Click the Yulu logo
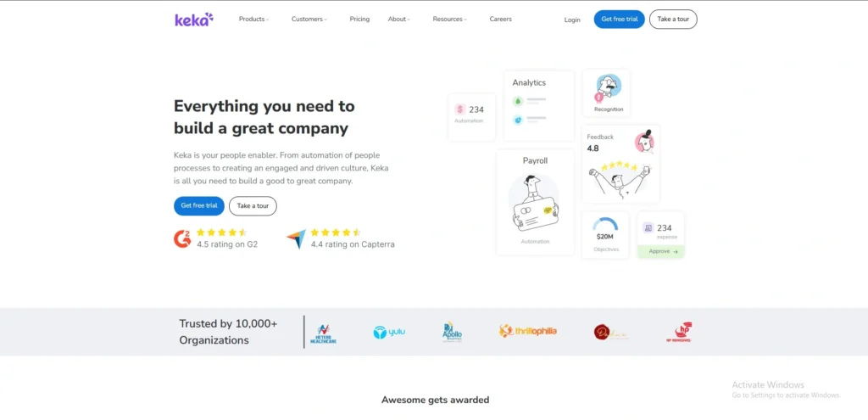The width and height of the screenshot is (868, 420). [x=389, y=333]
